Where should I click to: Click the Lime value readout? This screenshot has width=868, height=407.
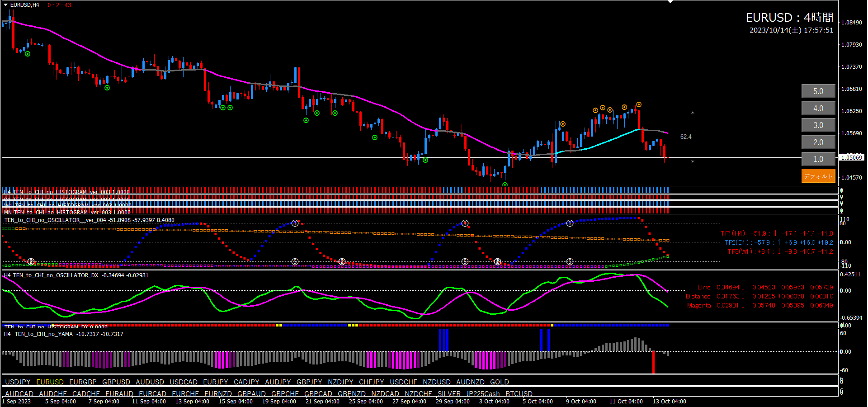point(765,287)
